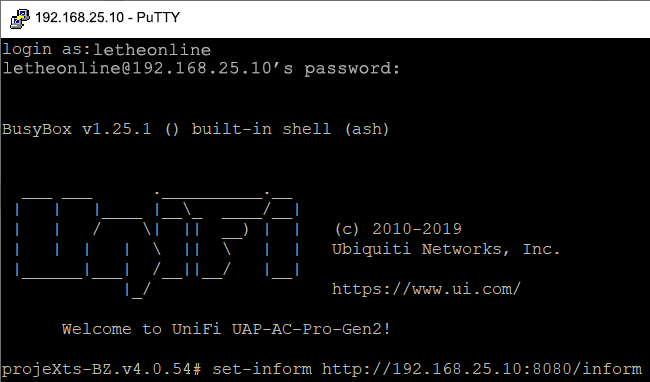
Task: Click the word 'password:' in terminal
Action: 352,69
